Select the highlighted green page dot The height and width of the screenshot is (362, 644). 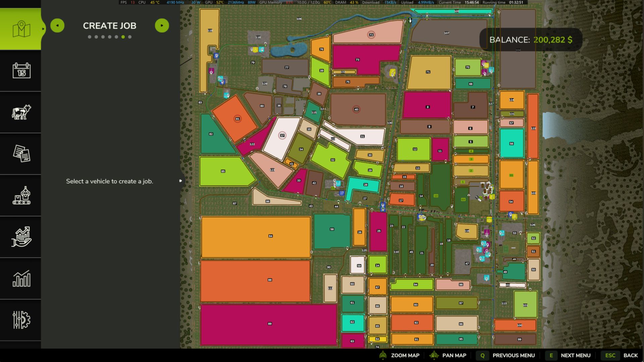123,37
